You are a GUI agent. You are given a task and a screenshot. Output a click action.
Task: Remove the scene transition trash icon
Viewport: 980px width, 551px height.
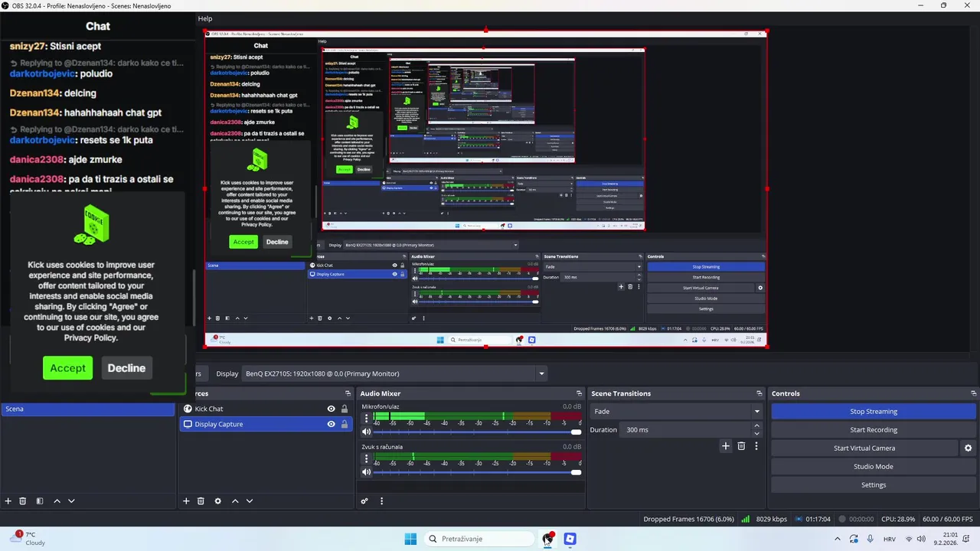741,446
